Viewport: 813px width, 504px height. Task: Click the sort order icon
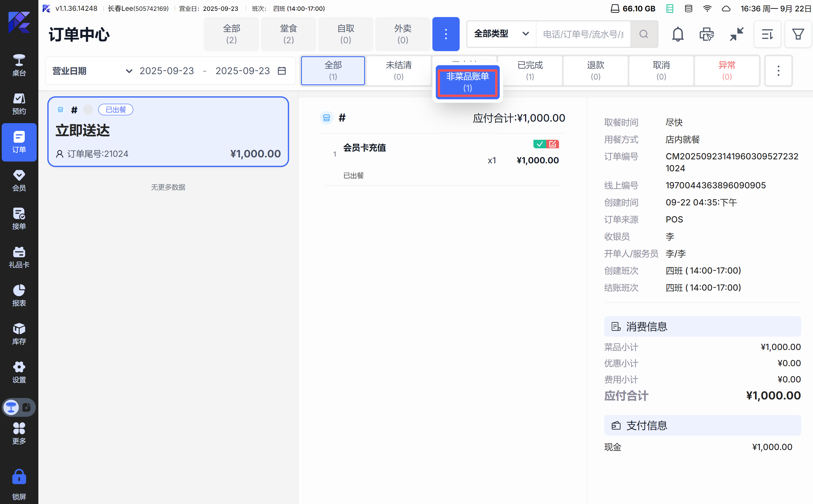767,34
